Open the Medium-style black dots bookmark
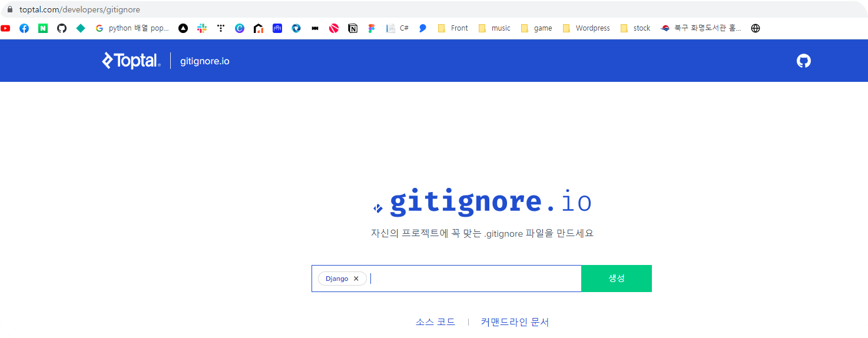868x338 pixels. 315,28
